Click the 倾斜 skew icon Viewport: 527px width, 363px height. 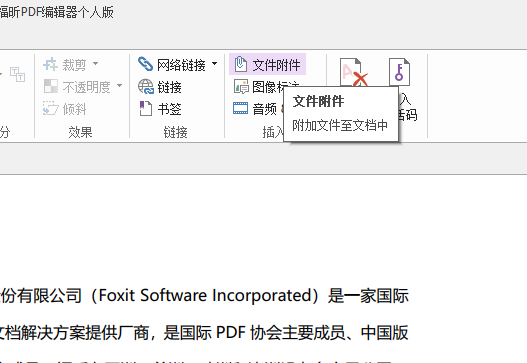pos(51,108)
